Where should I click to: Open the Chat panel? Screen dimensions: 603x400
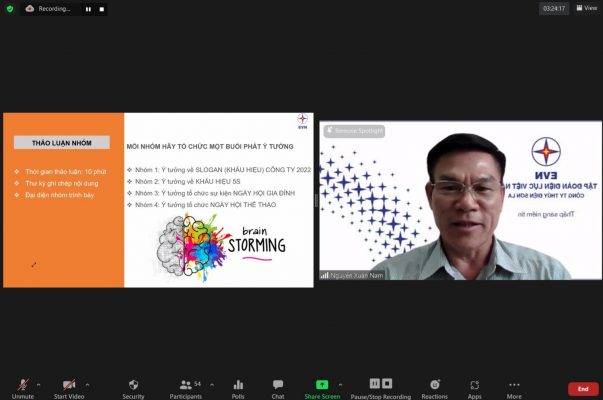point(278,387)
